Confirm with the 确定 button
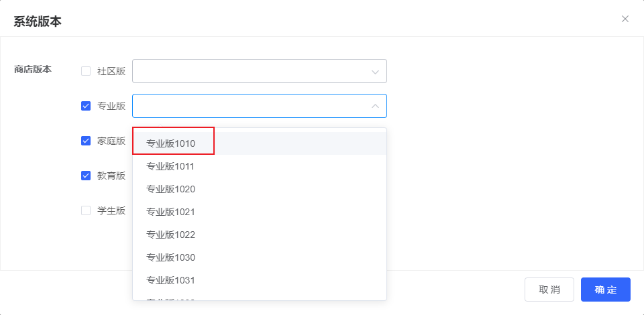Screen dimensions: 644x315 pos(605,290)
